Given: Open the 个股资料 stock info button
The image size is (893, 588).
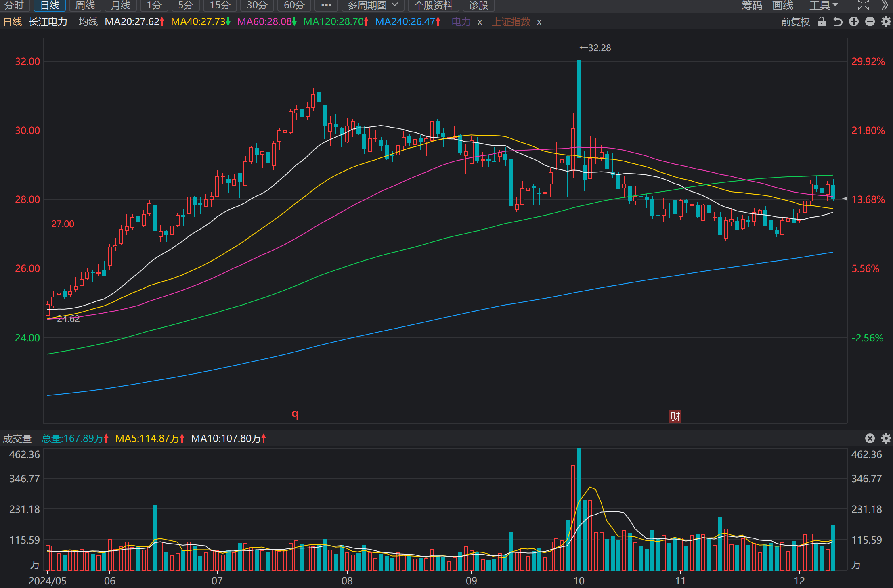Looking at the screenshot, I should pos(433,5).
